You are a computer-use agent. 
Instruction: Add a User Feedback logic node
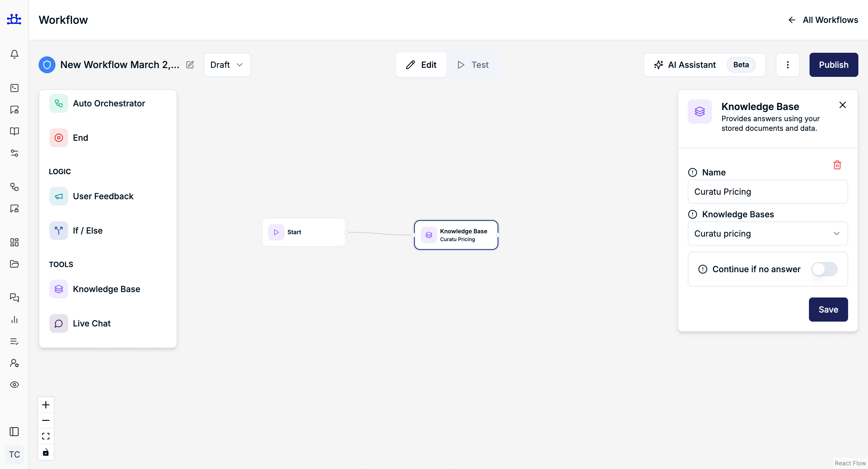[103, 196]
